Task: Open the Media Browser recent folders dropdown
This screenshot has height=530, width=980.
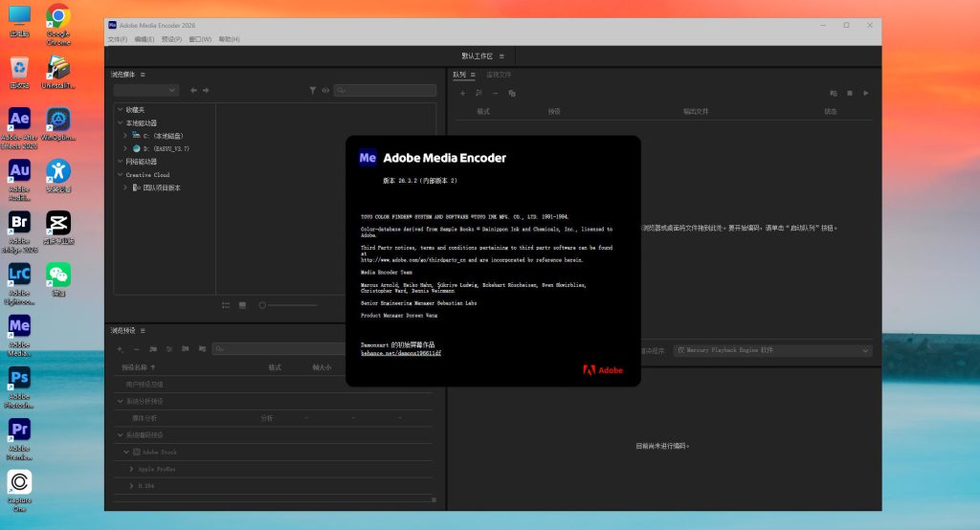Action: (x=146, y=91)
